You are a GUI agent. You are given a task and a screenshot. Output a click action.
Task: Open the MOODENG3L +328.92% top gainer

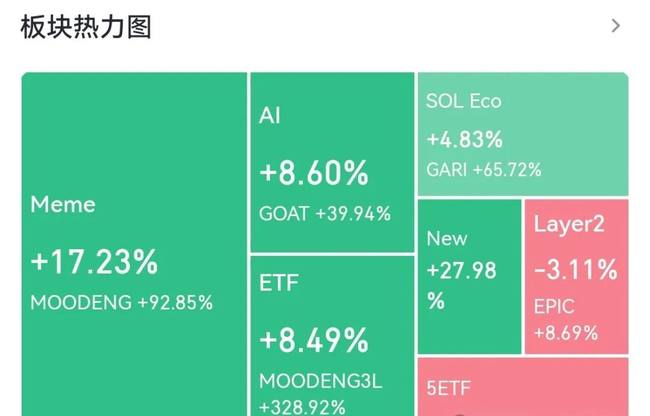(320, 394)
